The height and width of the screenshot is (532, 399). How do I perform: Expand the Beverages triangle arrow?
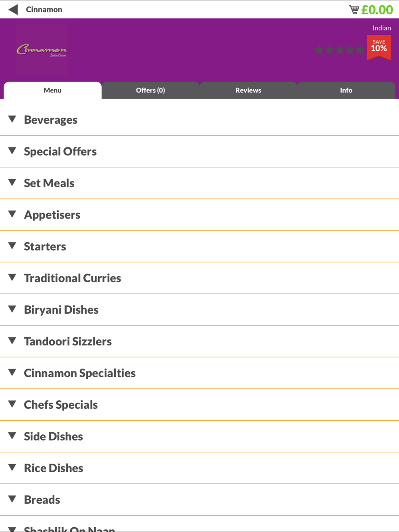[12, 119]
